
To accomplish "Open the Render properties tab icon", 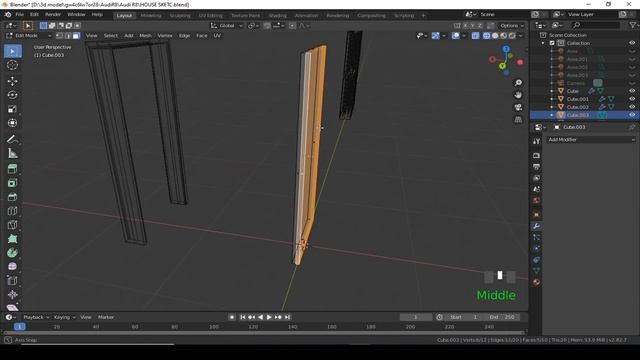I will (537, 156).
